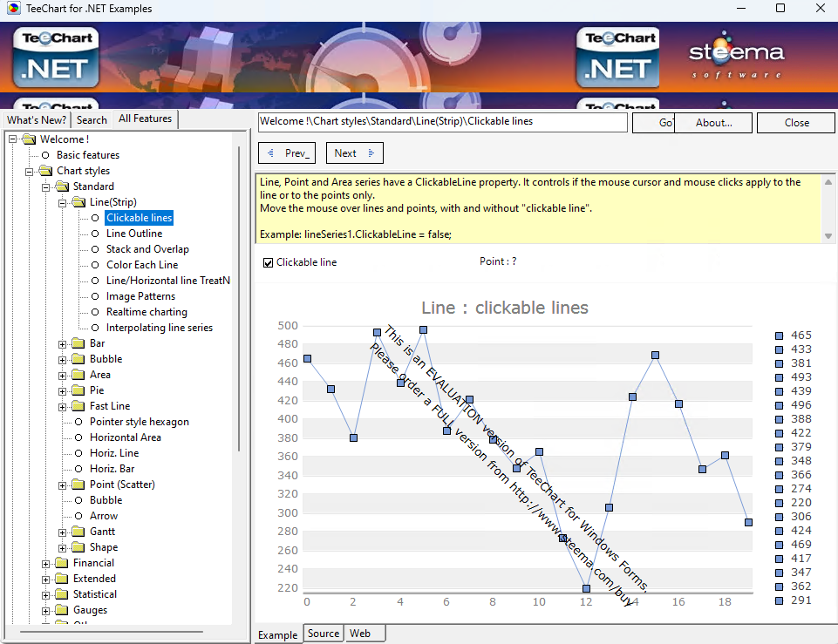Click the blue legend swatch for 496

tap(780, 406)
